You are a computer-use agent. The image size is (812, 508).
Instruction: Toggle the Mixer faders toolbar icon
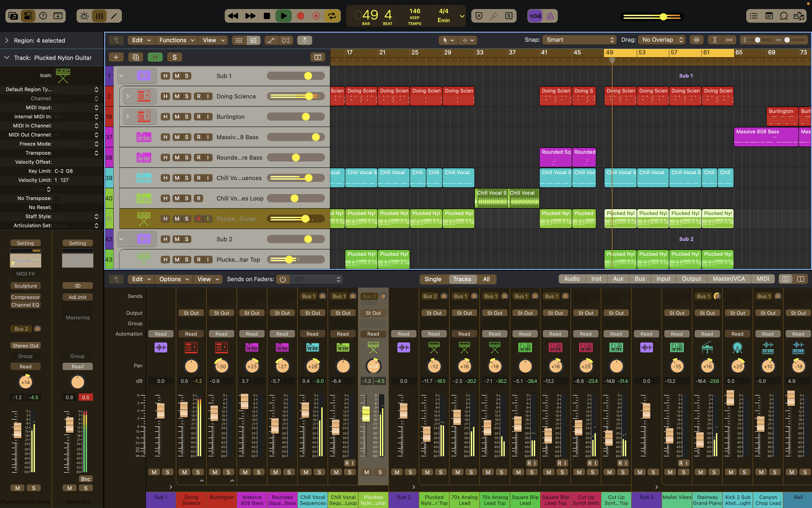(x=99, y=16)
